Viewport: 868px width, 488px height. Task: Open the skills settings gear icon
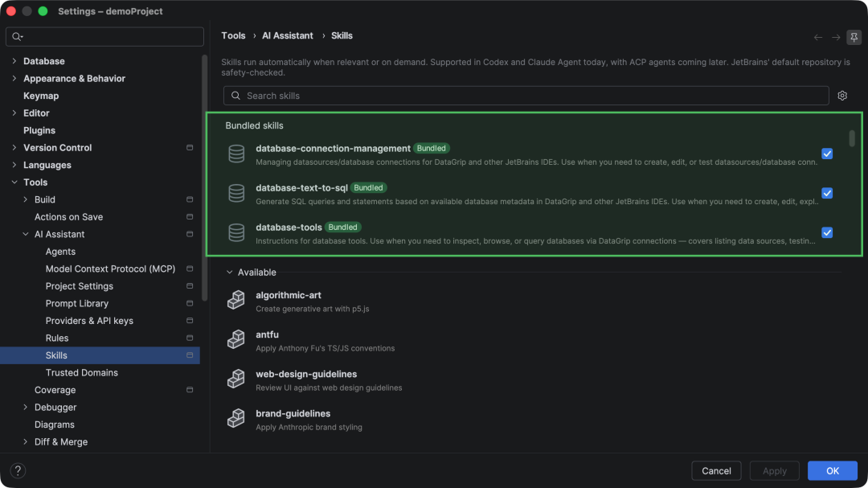pos(842,96)
